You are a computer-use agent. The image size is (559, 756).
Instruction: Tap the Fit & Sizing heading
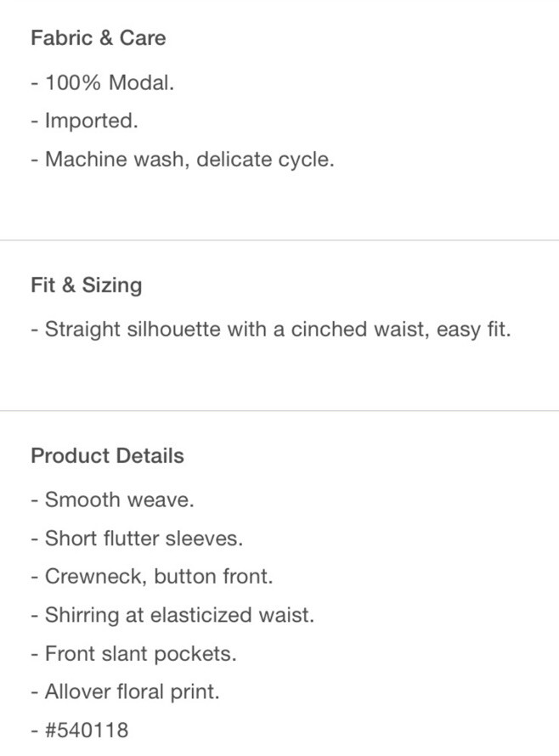pos(87,285)
